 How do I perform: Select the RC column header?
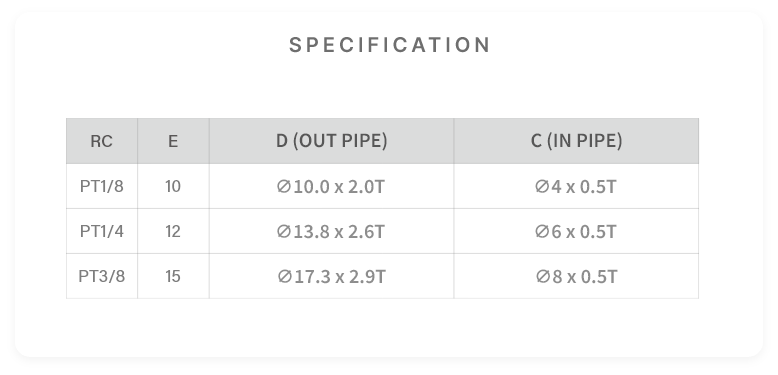coord(102,141)
